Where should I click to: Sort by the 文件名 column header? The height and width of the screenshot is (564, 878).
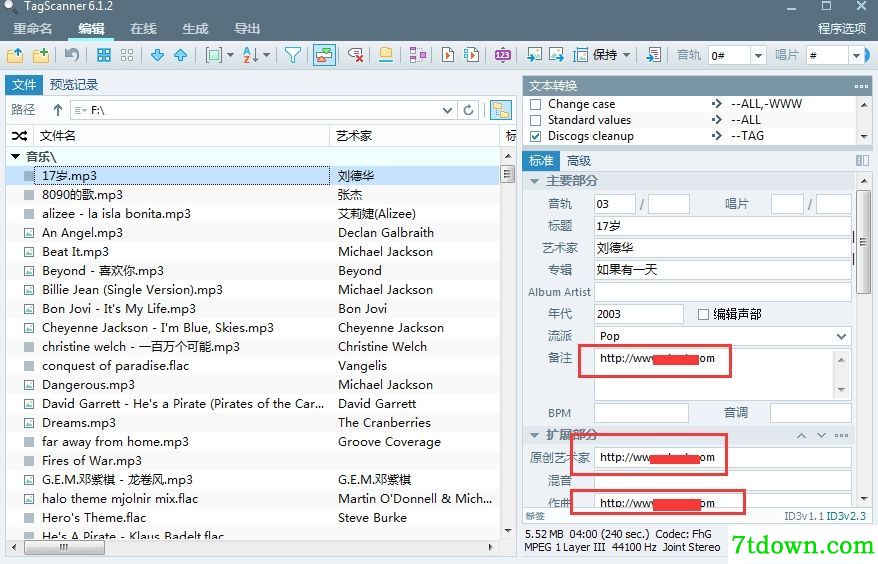pyautogui.click(x=182, y=136)
